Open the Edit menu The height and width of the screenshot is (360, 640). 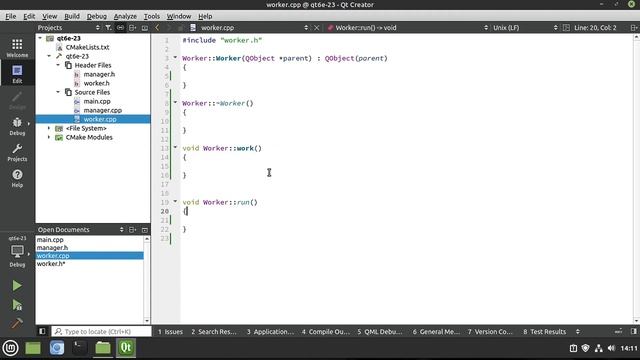click(x=29, y=16)
